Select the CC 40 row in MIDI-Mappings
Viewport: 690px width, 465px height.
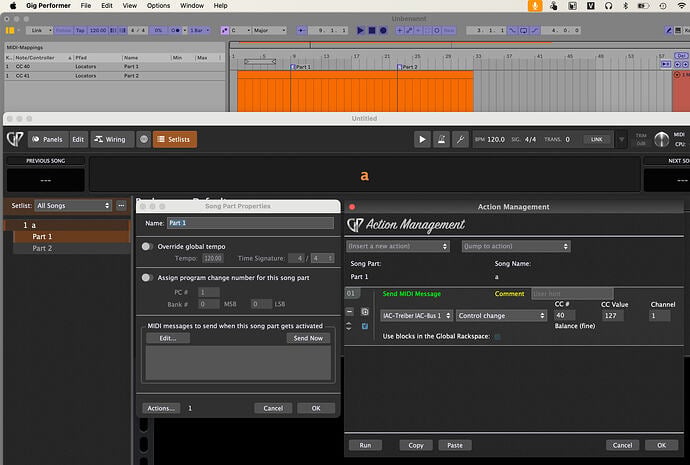point(114,66)
